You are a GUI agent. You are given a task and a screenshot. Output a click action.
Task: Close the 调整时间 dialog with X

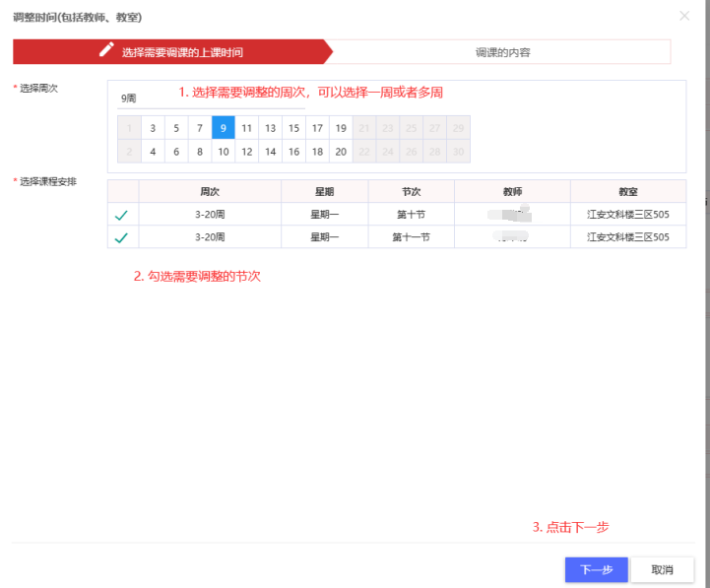point(685,17)
